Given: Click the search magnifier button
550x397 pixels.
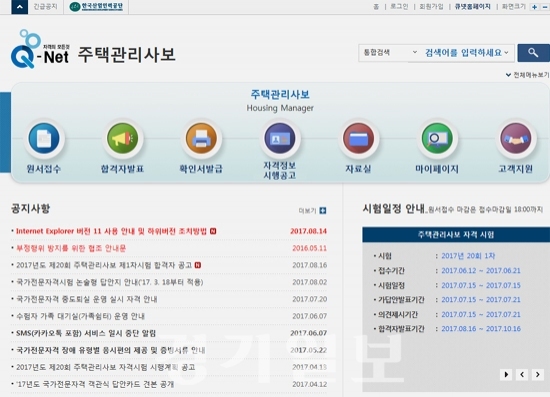Looking at the screenshot, I should tap(533, 53).
